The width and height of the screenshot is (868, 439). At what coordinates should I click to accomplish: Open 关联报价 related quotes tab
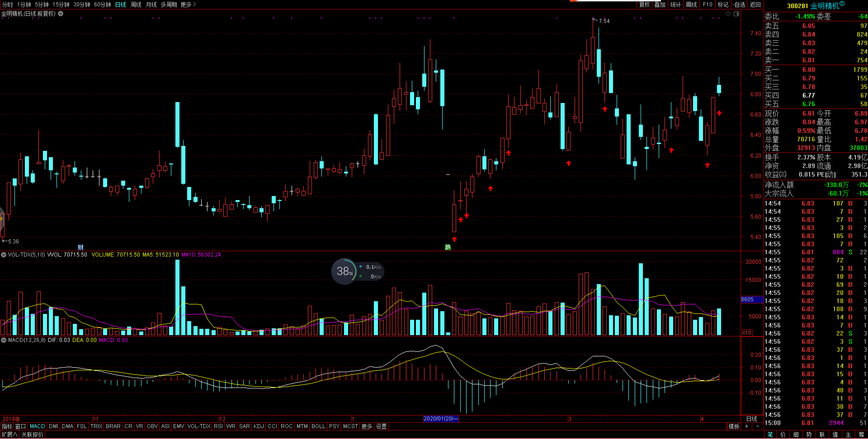pos(32,434)
